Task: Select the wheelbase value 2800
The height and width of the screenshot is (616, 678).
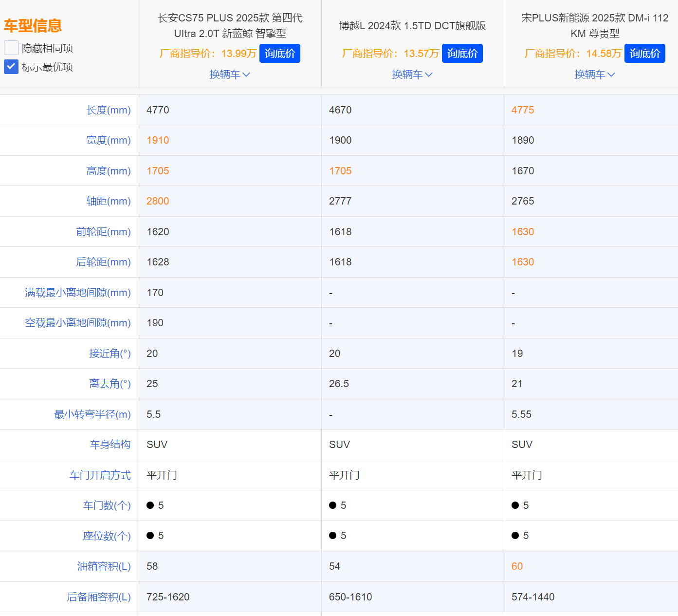Action: pyautogui.click(x=158, y=201)
